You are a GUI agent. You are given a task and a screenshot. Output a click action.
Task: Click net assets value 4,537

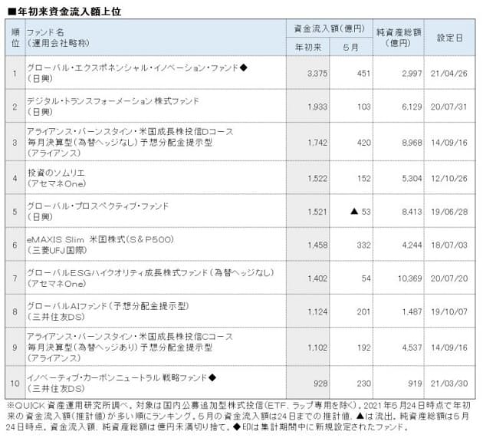412,348
